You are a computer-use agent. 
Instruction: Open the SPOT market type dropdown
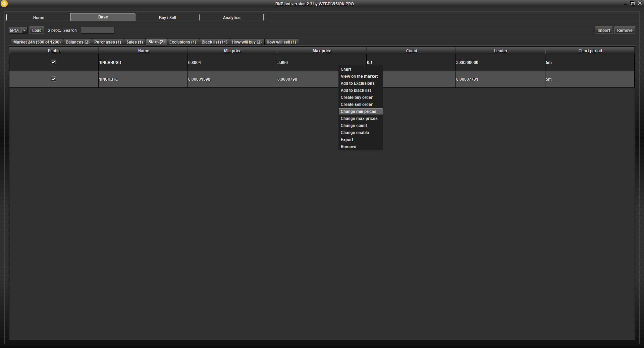pos(18,30)
